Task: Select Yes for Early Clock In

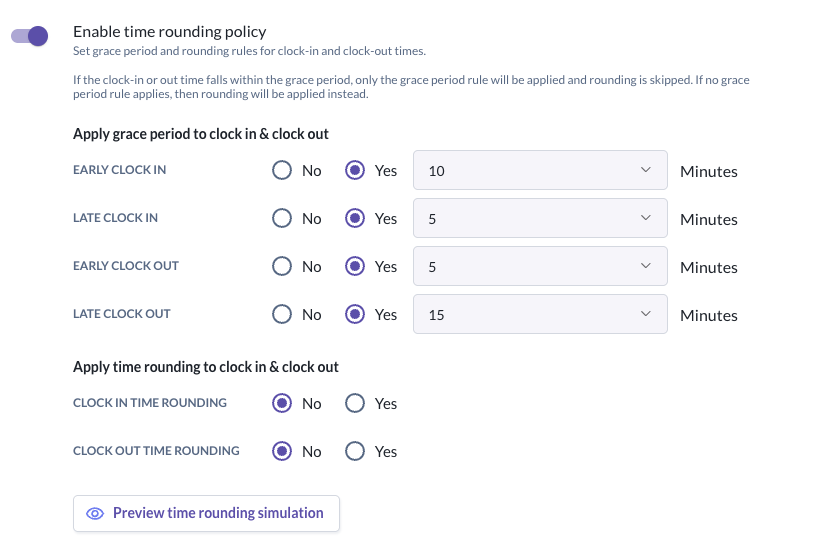Action: (355, 171)
